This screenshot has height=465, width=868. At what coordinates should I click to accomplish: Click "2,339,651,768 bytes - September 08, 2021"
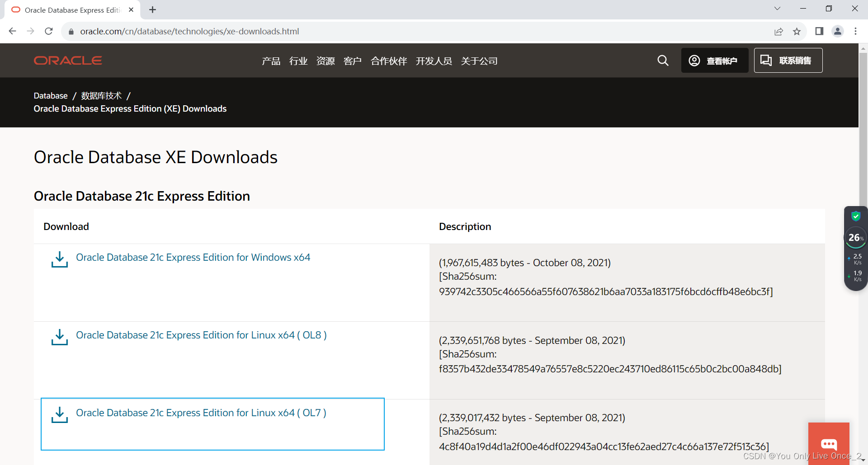pyautogui.click(x=532, y=341)
